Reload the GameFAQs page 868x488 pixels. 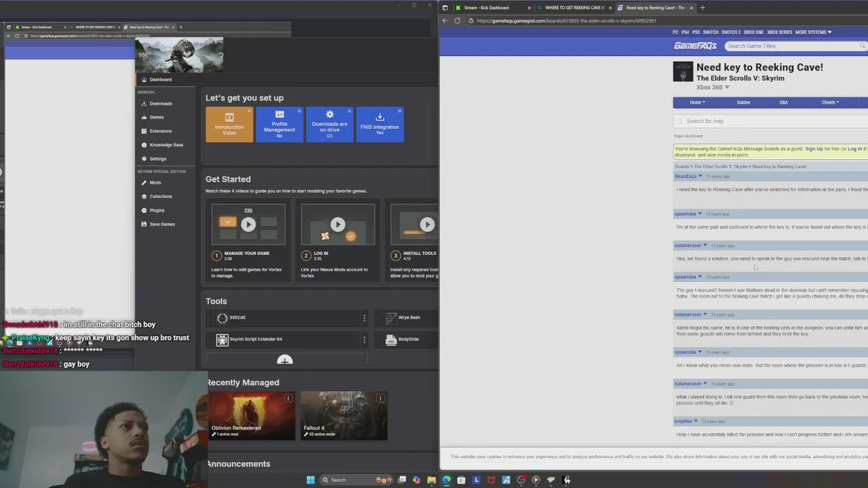tap(458, 20)
